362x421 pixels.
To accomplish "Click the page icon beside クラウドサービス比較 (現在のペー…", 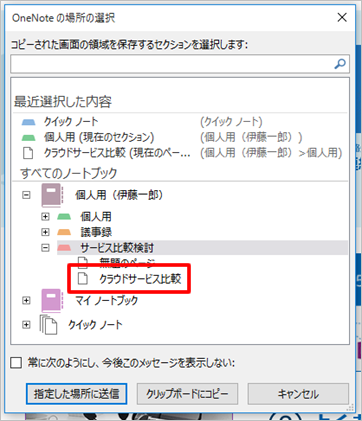I will pos(28,153).
